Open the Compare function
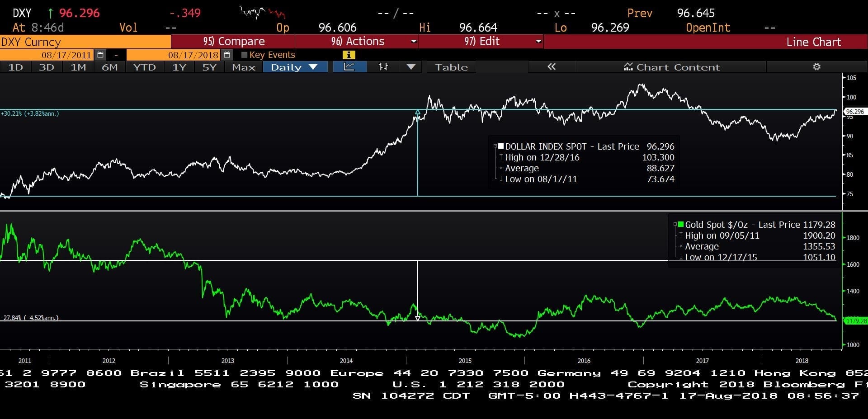 point(233,42)
